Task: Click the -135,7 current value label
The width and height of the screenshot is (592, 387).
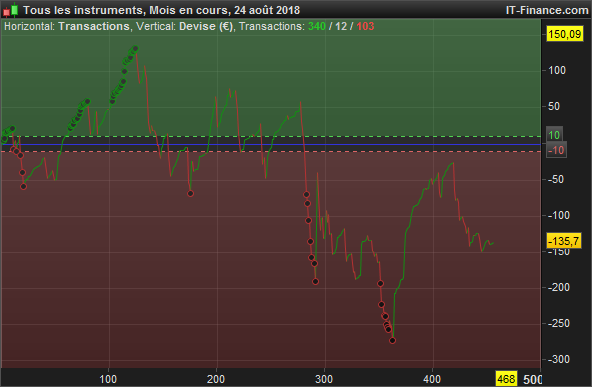Action: pyautogui.click(x=564, y=241)
